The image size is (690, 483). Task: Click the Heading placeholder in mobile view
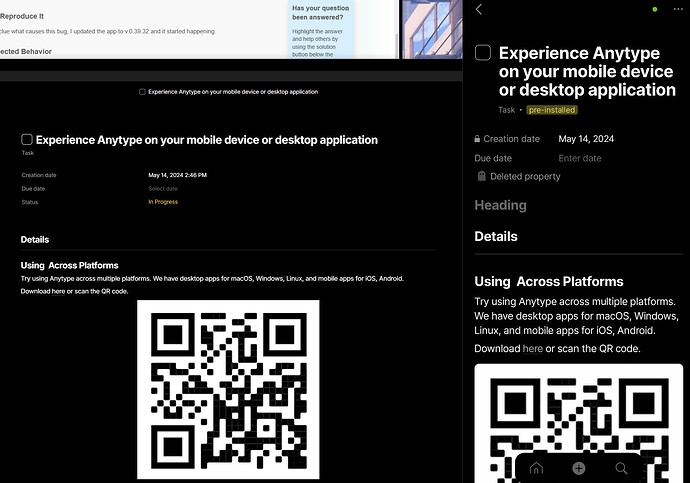coord(500,205)
